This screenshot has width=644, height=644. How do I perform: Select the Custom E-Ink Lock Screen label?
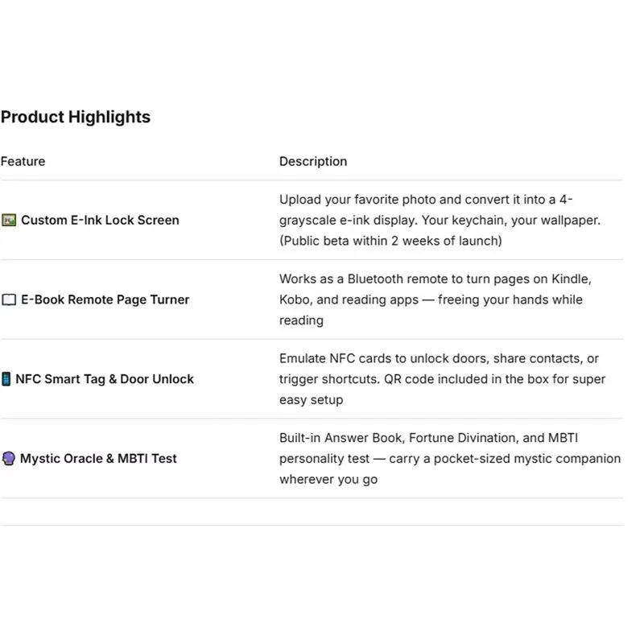100,220
